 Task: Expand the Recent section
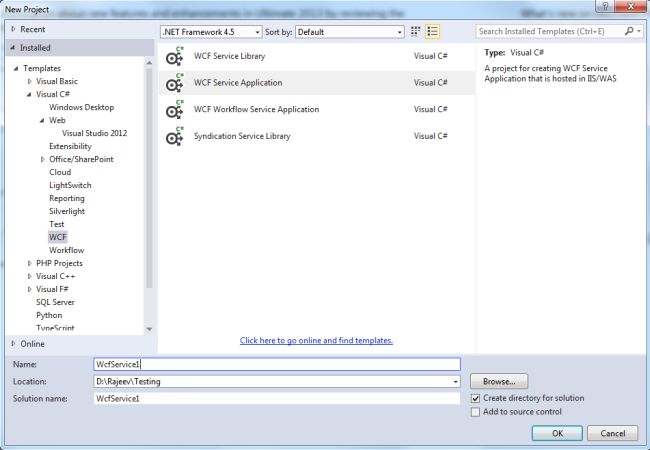(x=13, y=29)
